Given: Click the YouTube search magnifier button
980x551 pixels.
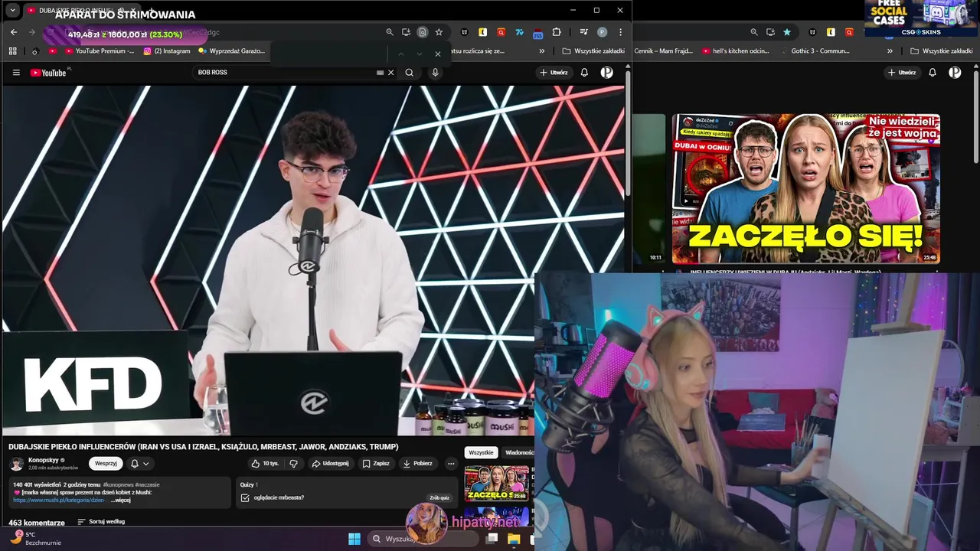Looking at the screenshot, I should [409, 73].
